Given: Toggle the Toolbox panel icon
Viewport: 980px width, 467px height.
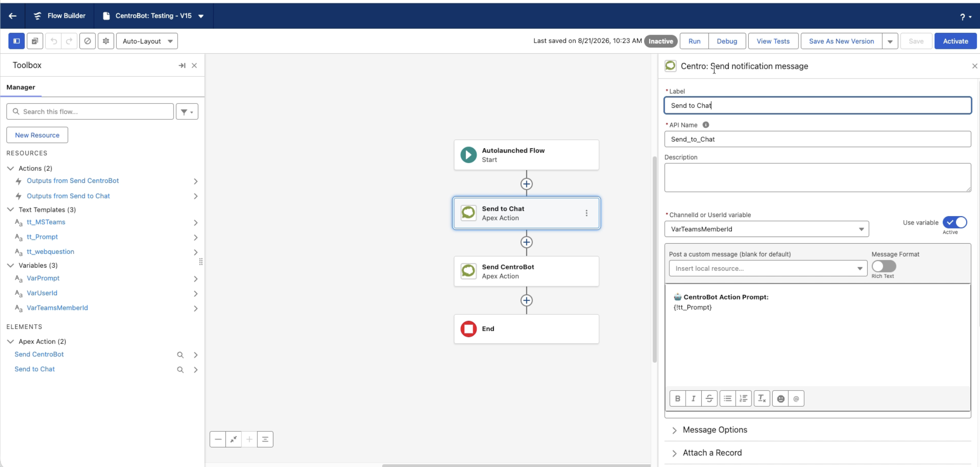Looking at the screenshot, I should click(x=16, y=41).
